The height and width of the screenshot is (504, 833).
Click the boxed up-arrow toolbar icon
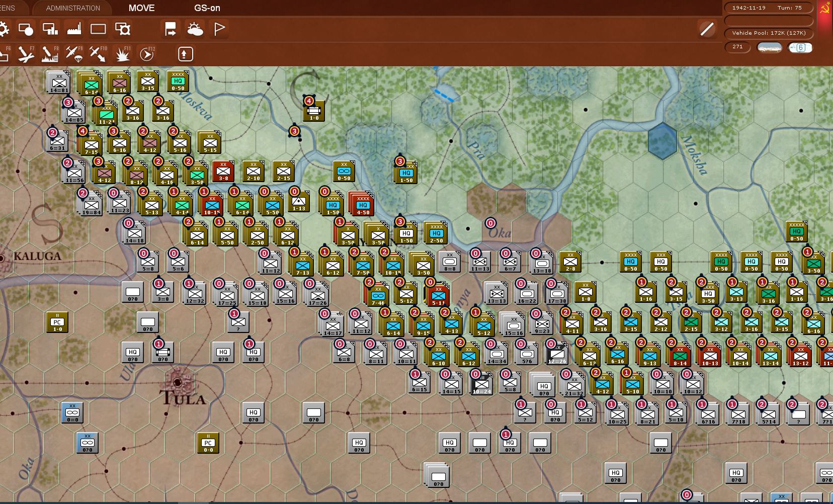(x=185, y=54)
